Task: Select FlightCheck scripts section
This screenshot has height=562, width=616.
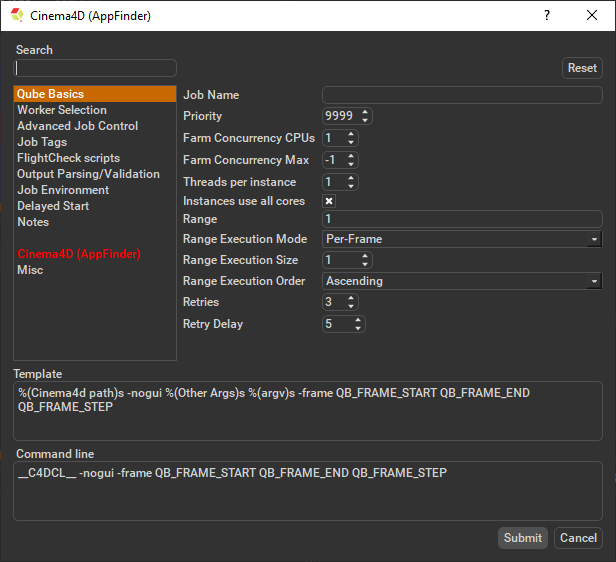Action: (x=95, y=158)
